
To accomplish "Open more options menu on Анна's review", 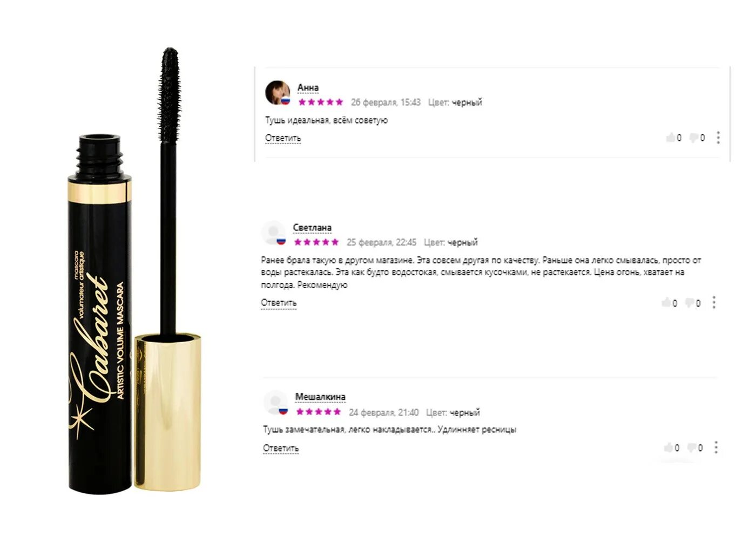I will (x=718, y=138).
